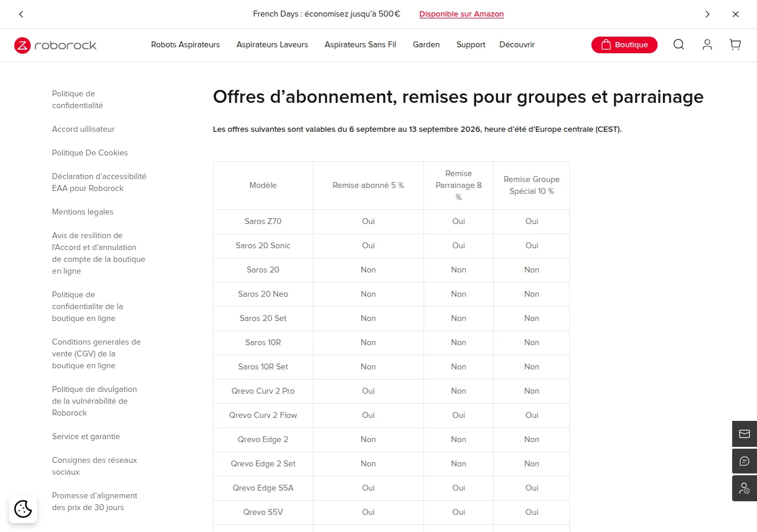Screen dimensions: 757x532
Task: Click the French Days banner text
Action: click(326, 14)
